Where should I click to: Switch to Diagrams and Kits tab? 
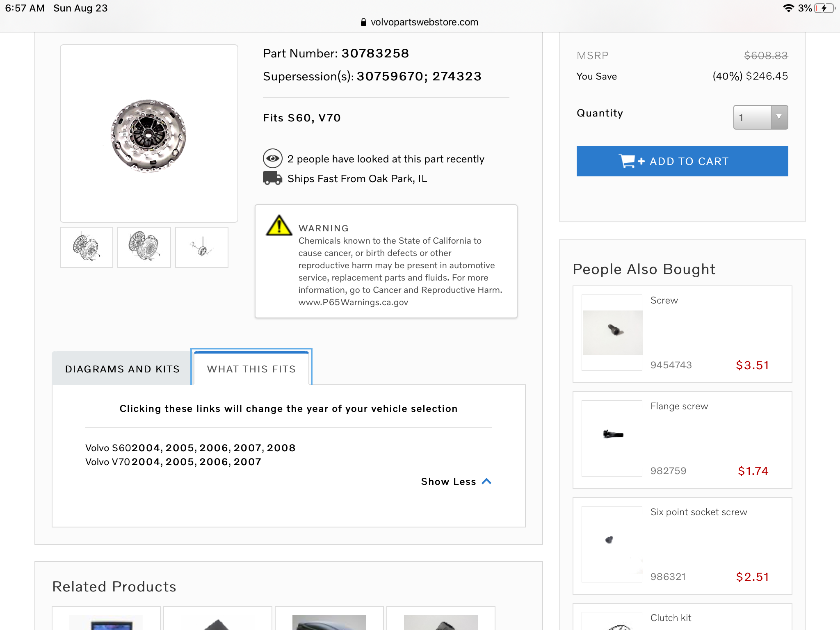(x=122, y=369)
